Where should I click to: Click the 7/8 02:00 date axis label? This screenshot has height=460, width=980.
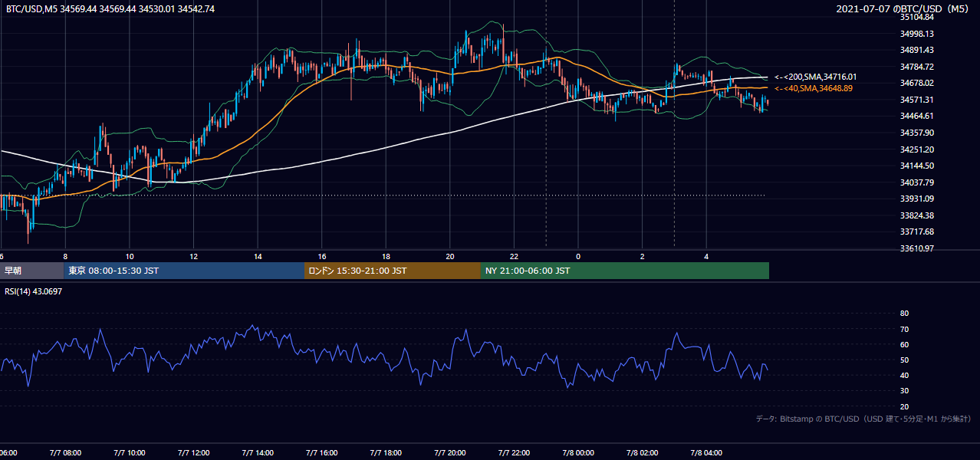coord(643,453)
